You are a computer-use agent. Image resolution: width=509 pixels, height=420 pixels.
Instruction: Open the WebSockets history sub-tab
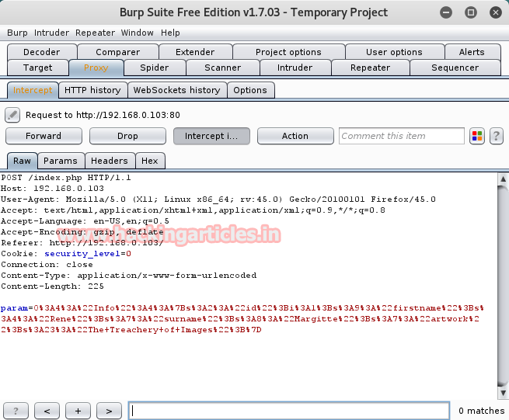point(177,90)
